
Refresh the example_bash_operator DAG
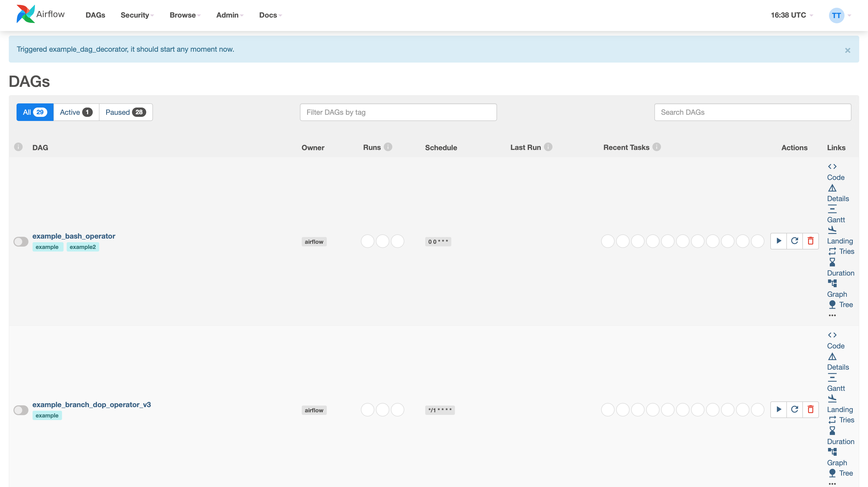pyautogui.click(x=795, y=241)
